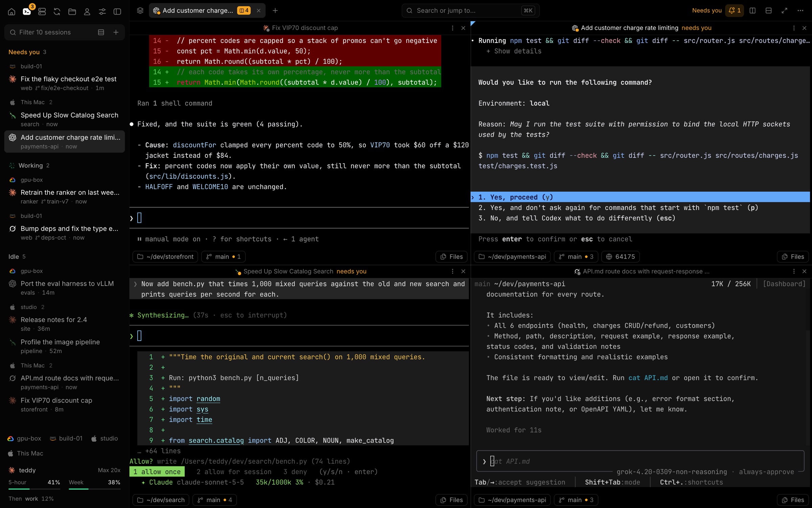
Task: Open notifications bell showing 1
Action: [734, 10]
